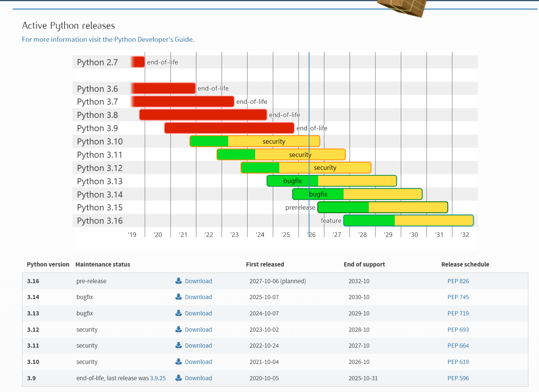Click the Python 3.16 feature bar

408,221
